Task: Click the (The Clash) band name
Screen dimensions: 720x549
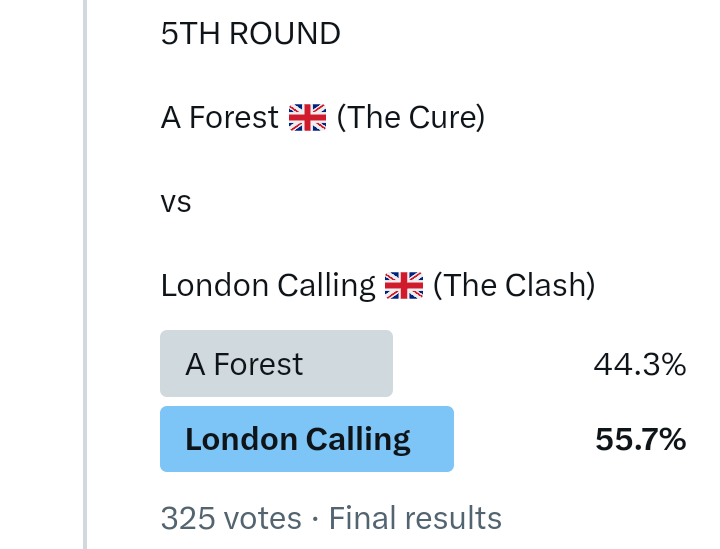Action: point(514,286)
